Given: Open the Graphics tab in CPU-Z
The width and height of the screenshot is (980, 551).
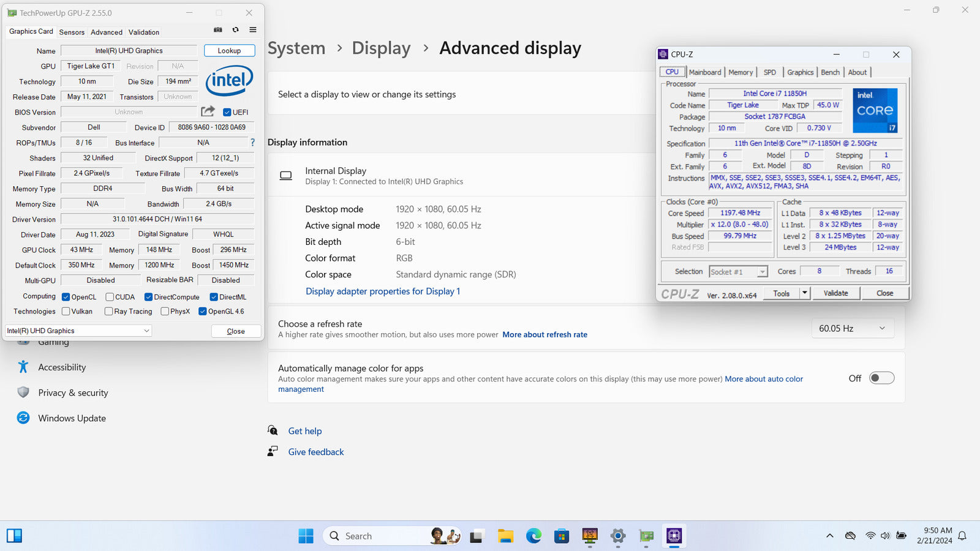Looking at the screenshot, I should pos(801,72).
